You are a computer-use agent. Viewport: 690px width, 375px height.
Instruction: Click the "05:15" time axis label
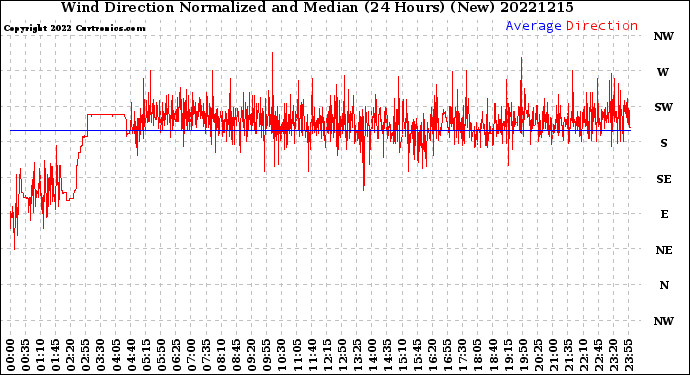pyautogui.click(x=146, y=355)
